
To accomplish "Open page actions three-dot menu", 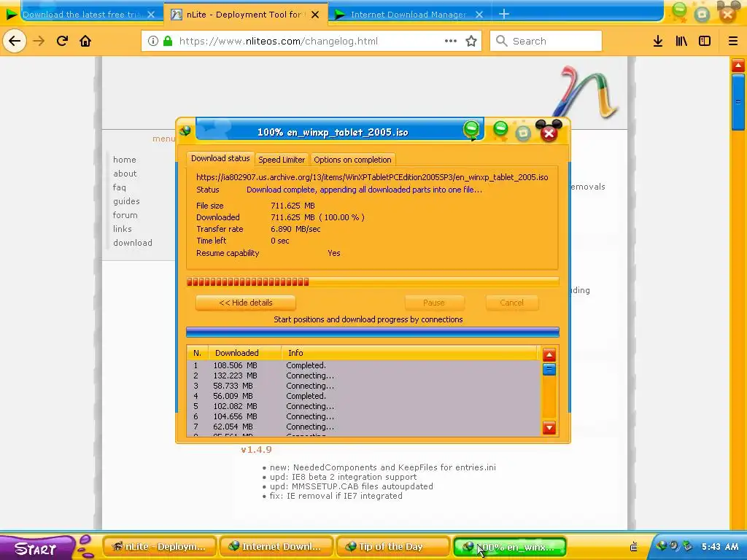I will pos(451,41).
